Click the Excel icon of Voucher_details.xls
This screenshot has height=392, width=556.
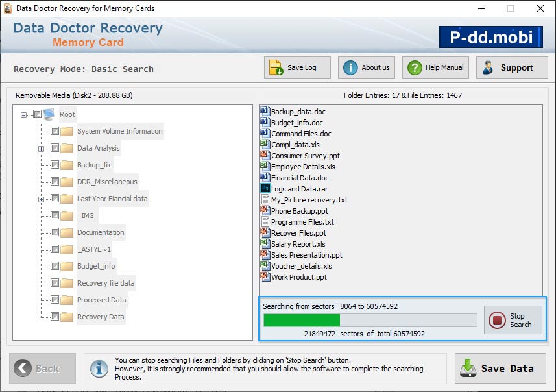coord(265,265)
